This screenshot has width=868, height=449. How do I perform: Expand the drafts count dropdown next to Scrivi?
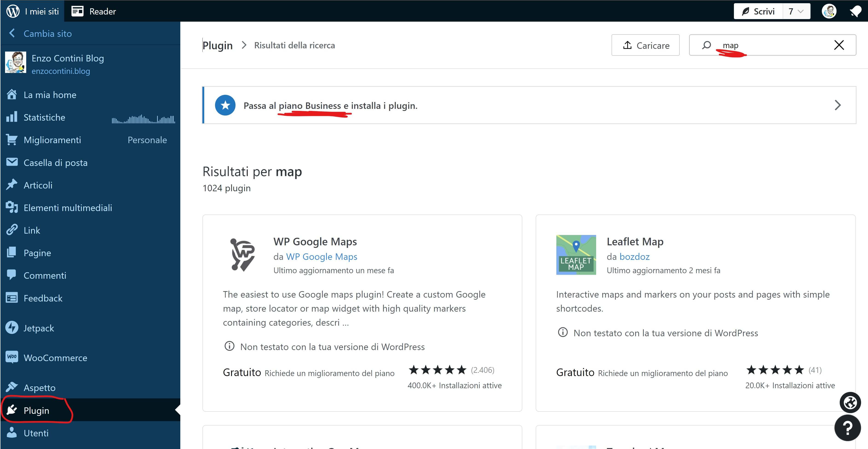pos(796,12)
